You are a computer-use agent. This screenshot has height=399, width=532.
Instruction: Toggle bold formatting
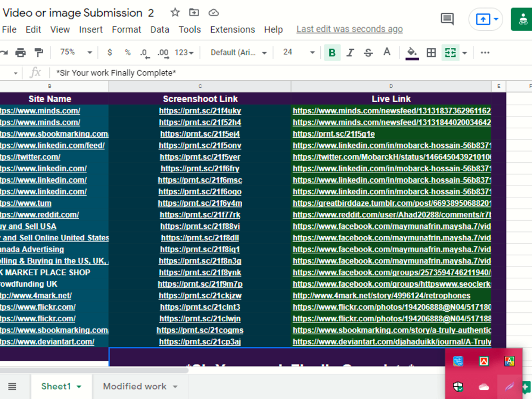(x=332, y=53)
